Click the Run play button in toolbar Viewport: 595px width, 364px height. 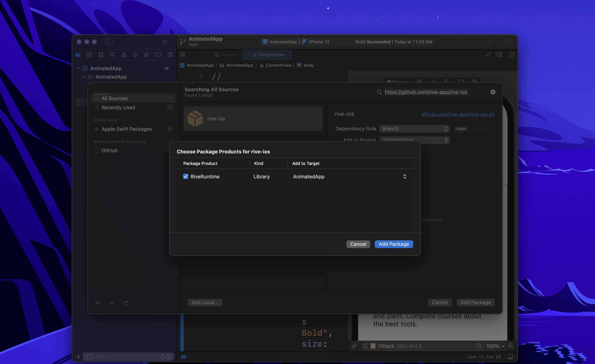point(165,42)
